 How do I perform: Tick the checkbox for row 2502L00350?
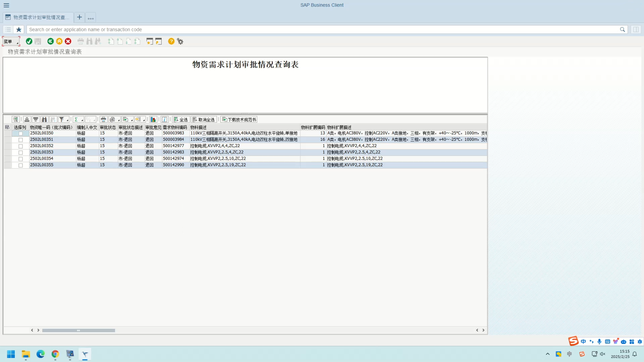coord(21,133)
